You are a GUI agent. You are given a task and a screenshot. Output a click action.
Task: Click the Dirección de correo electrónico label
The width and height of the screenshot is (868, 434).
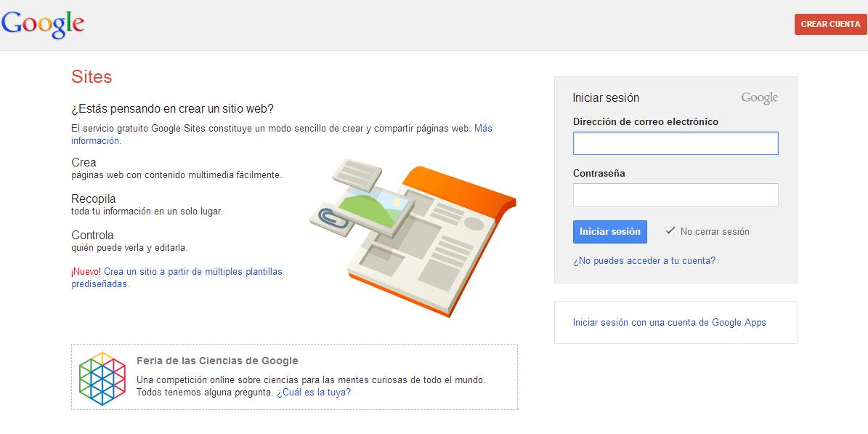pyautogui.click(x=646, y=121)
